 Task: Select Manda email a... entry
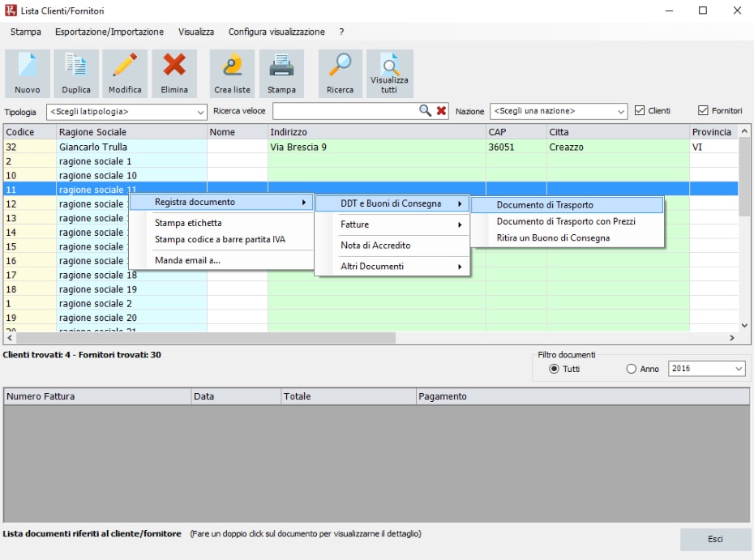tap(221, 260)
